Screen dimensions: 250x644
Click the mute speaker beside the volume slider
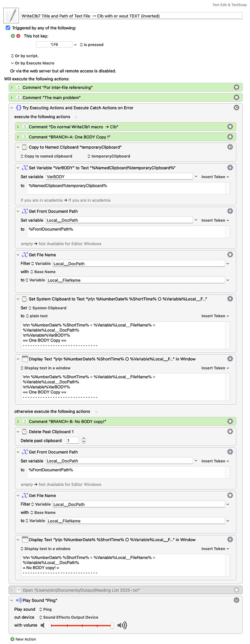pos(43,625)
